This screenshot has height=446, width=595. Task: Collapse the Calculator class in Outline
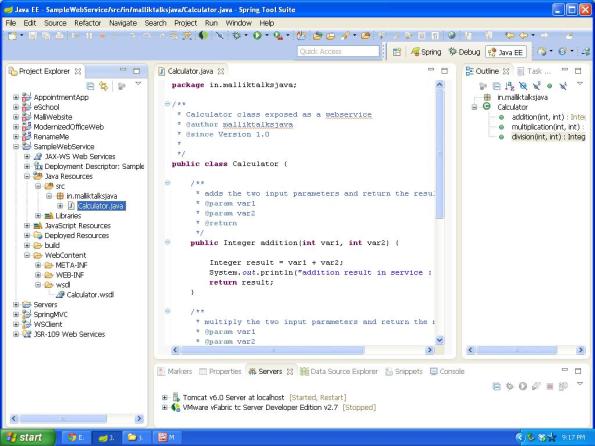[x=474, y=107]
